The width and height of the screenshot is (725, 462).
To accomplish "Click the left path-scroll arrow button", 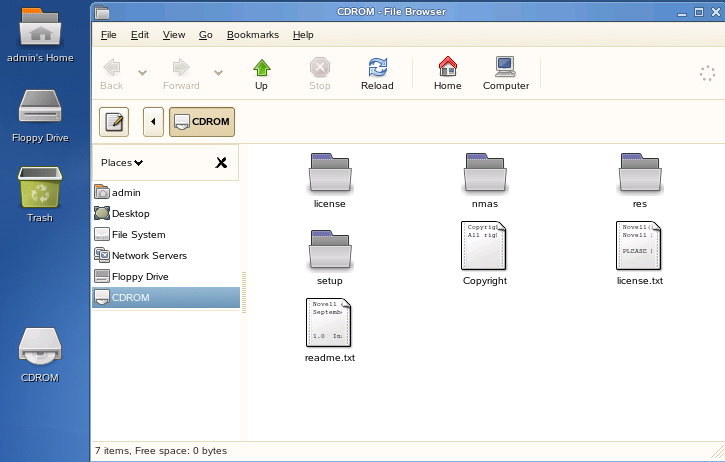I will [x=153, y=122].
